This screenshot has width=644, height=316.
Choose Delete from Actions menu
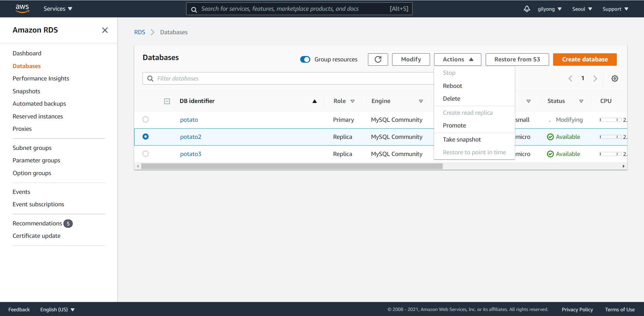pyautogui.click(x=474, y=99)
